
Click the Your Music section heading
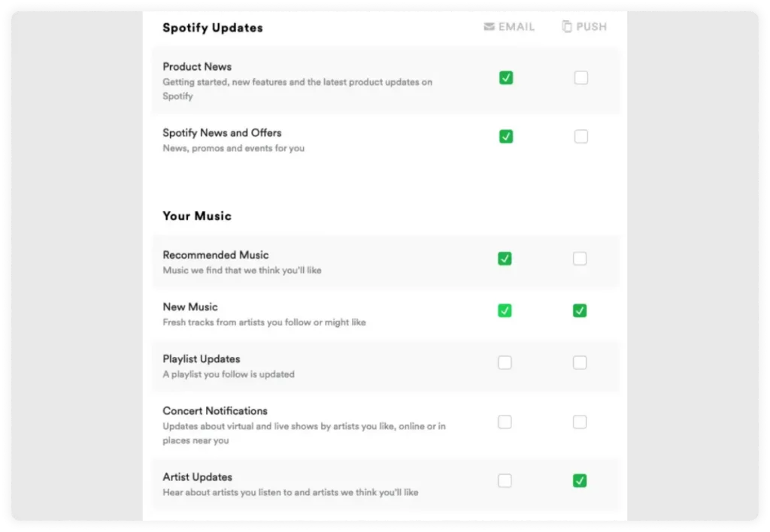click(197, 216)
